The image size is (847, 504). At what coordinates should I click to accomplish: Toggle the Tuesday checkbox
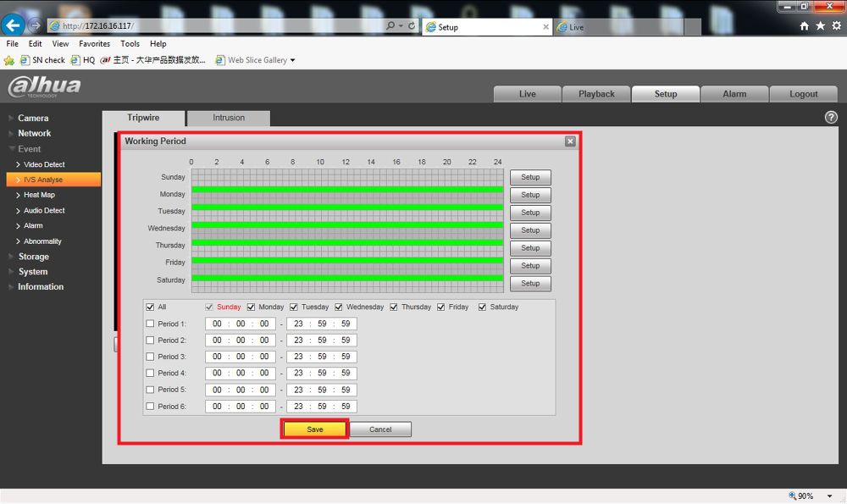[x=293, y=307]
